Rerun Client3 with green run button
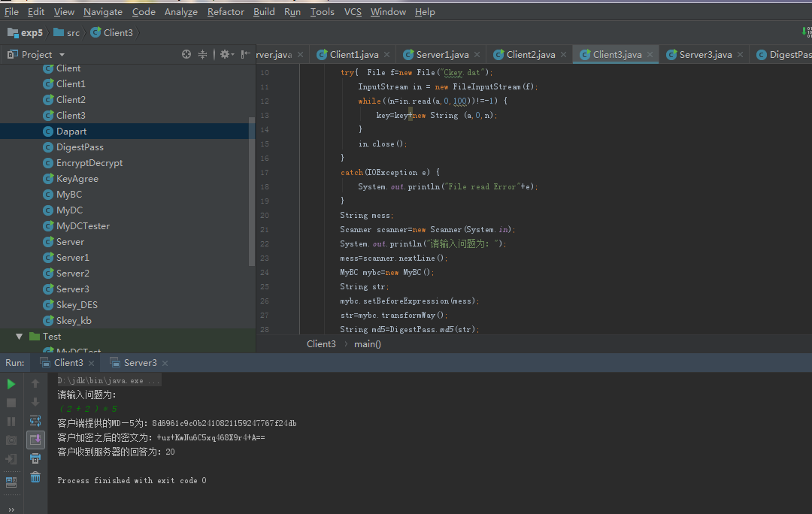Screen dimensions: 812x514 11,384
